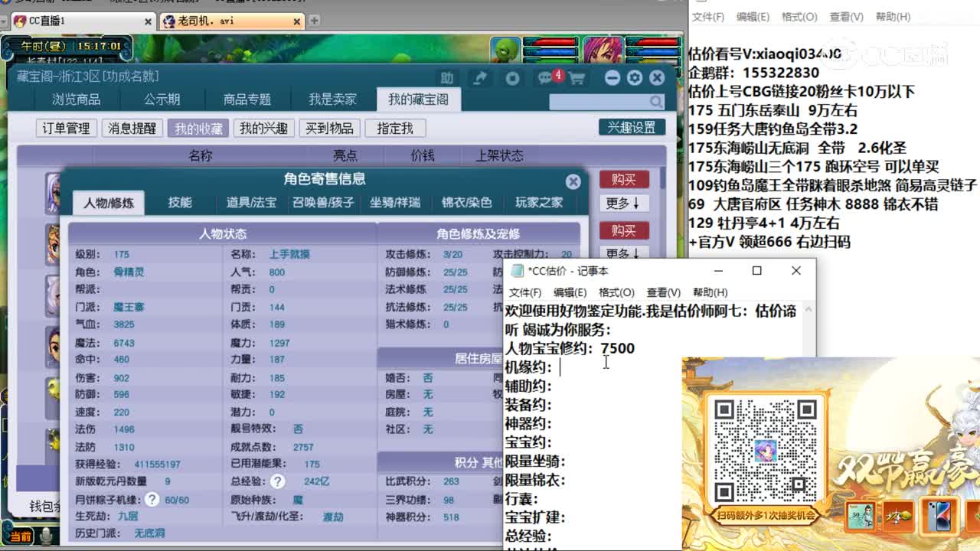The height and width of the screenshot is (551, 980).
Task: Click the share arrow icon in 藏宝阁
Action: tap(479, 78)
